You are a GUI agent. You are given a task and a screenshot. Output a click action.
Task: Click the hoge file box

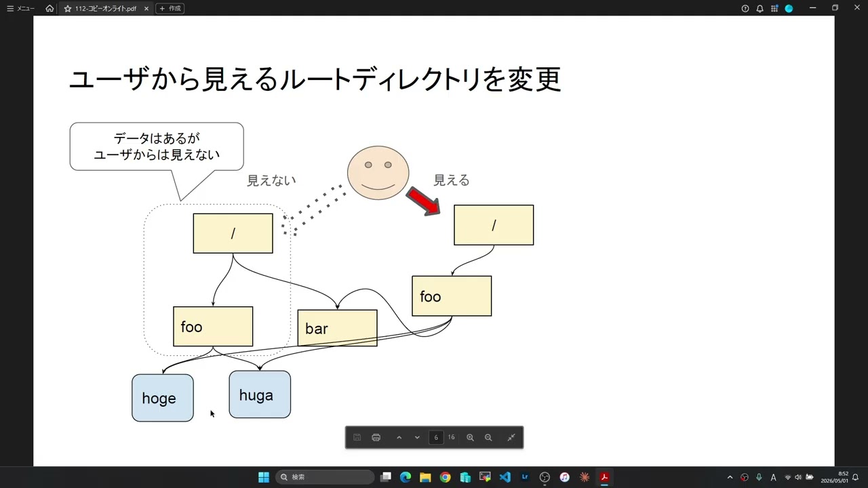(163, 398)
